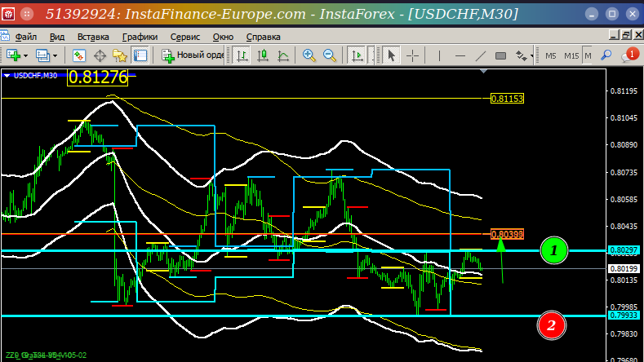Open the chat notifications icon with badge

(x=629, y=55)
